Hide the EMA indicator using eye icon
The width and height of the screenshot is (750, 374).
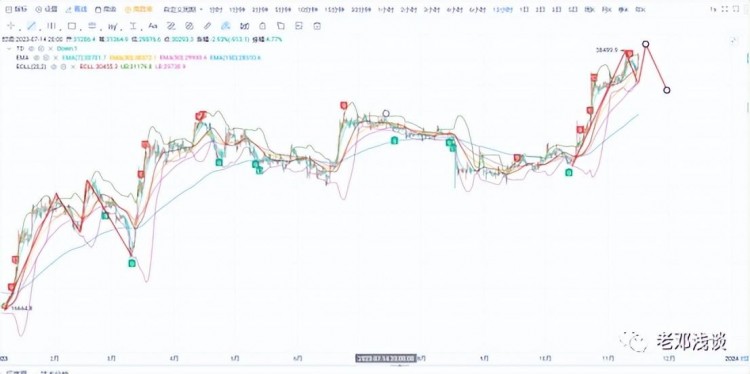(36, 57)
